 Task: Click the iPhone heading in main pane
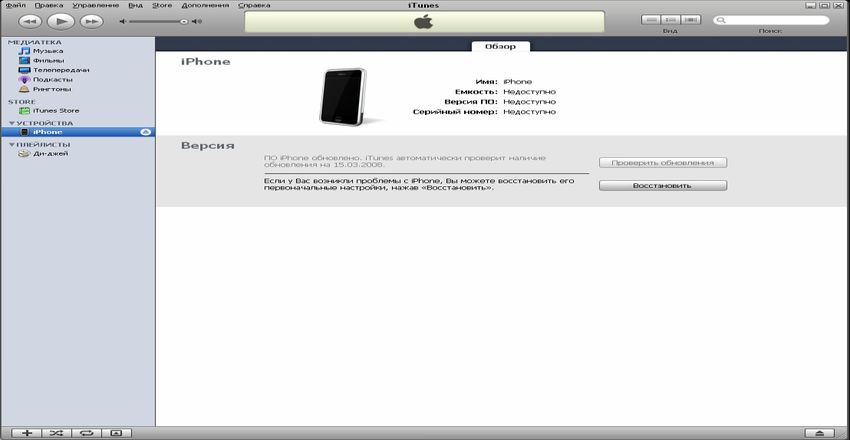(205, 62)
